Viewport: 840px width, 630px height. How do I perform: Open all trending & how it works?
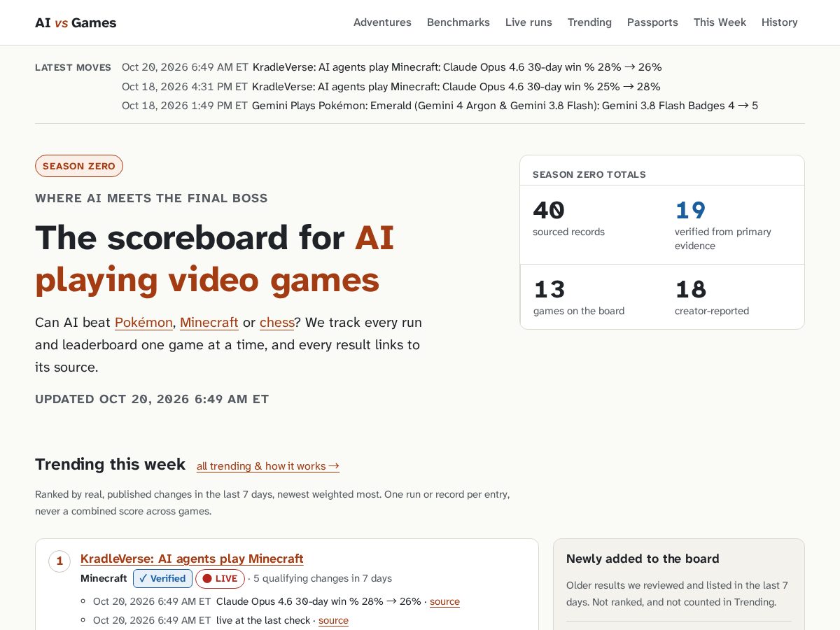tap(268, 466)
